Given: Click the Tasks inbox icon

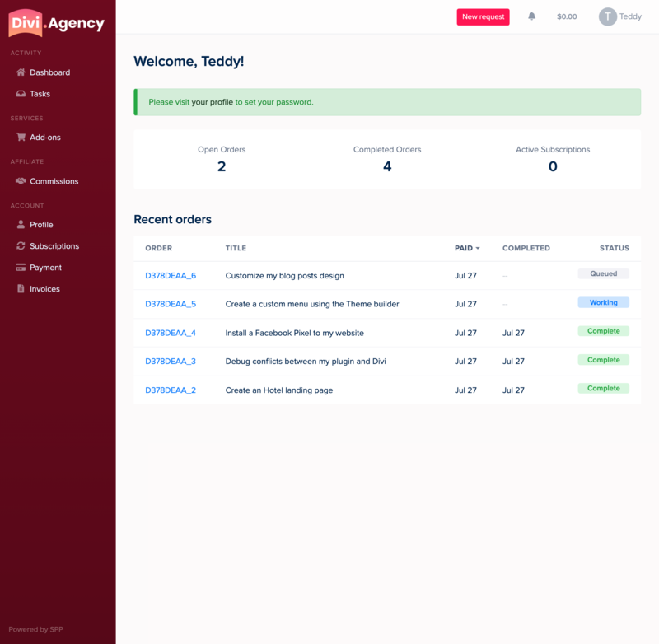Looking at the screenshot, I should [21, 94].
